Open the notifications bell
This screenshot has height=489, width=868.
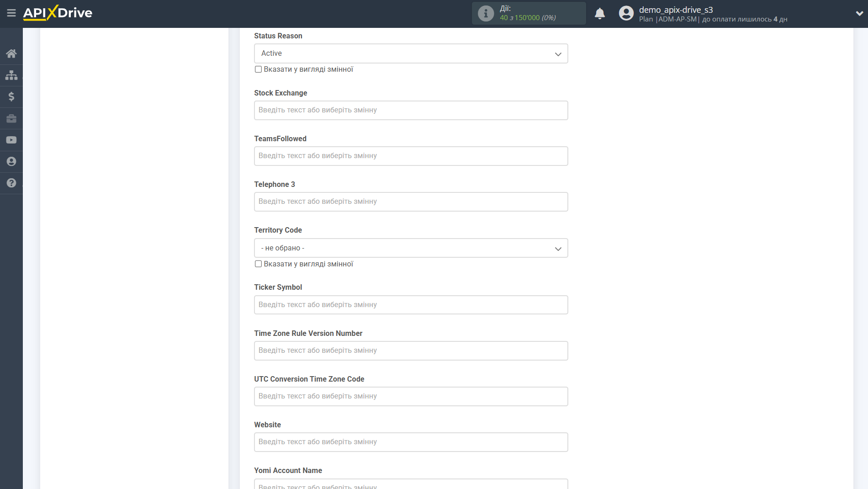600,13
